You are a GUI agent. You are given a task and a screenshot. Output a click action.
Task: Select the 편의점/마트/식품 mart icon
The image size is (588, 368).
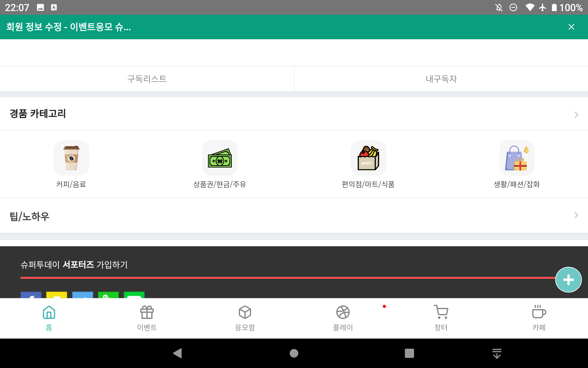click(368, 158)
